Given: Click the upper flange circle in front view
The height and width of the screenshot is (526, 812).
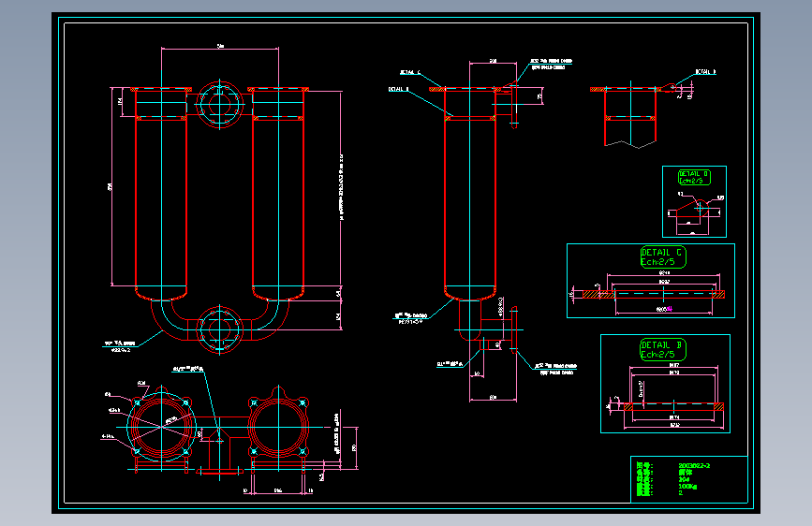Looking at the screenshot, I should [x=219, y=105].
